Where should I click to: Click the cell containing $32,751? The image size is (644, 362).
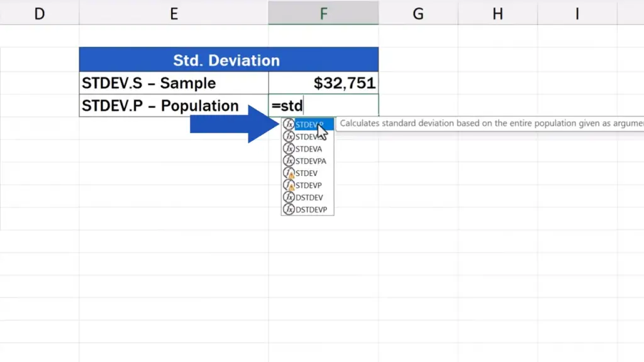[323, 83]
